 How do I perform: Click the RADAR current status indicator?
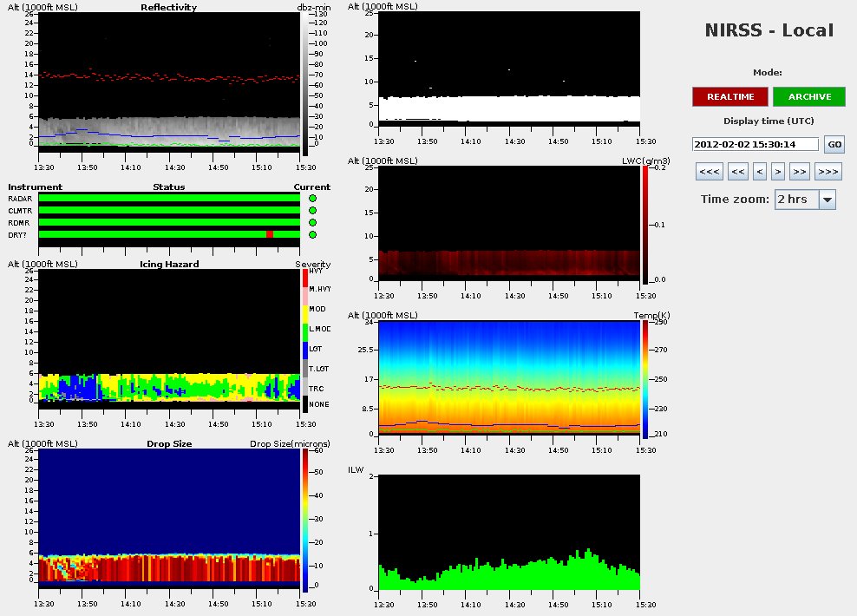312,198
